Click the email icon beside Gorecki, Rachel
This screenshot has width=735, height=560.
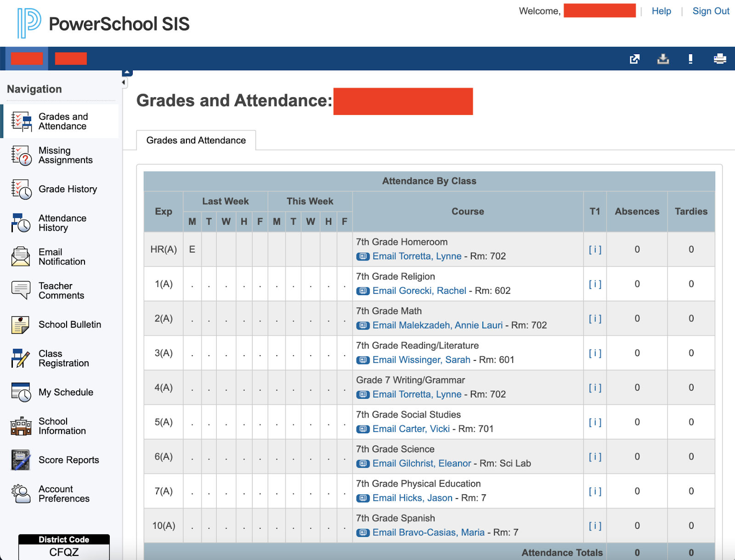coord(363,291)
